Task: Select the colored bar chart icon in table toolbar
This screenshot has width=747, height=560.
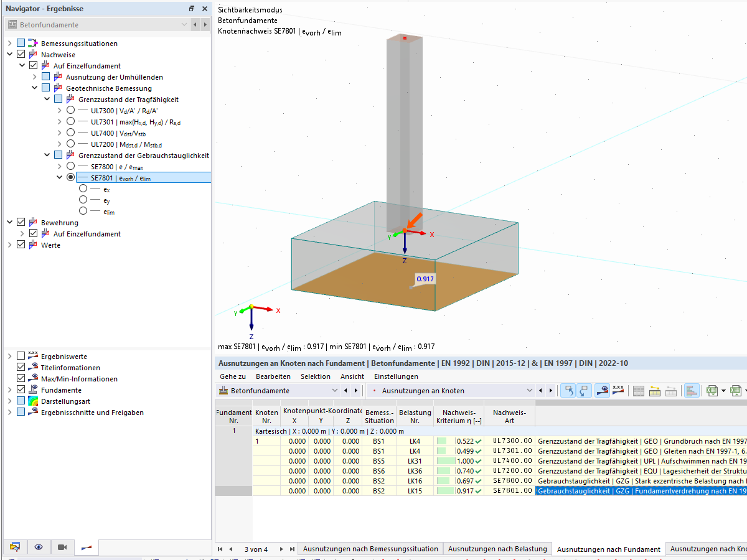Action: click(x=691, y=390)
